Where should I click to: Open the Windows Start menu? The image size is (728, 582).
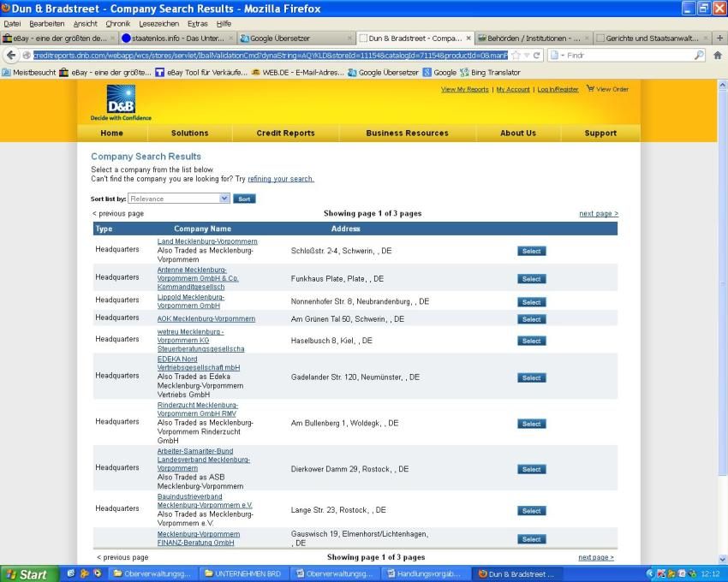[29, 574]
